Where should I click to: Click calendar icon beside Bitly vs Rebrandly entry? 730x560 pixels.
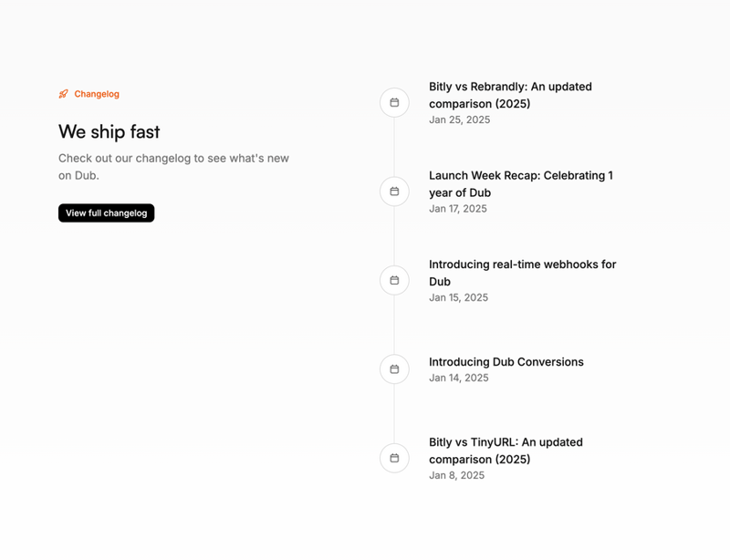pyautogui.click(x=393, y=102)
